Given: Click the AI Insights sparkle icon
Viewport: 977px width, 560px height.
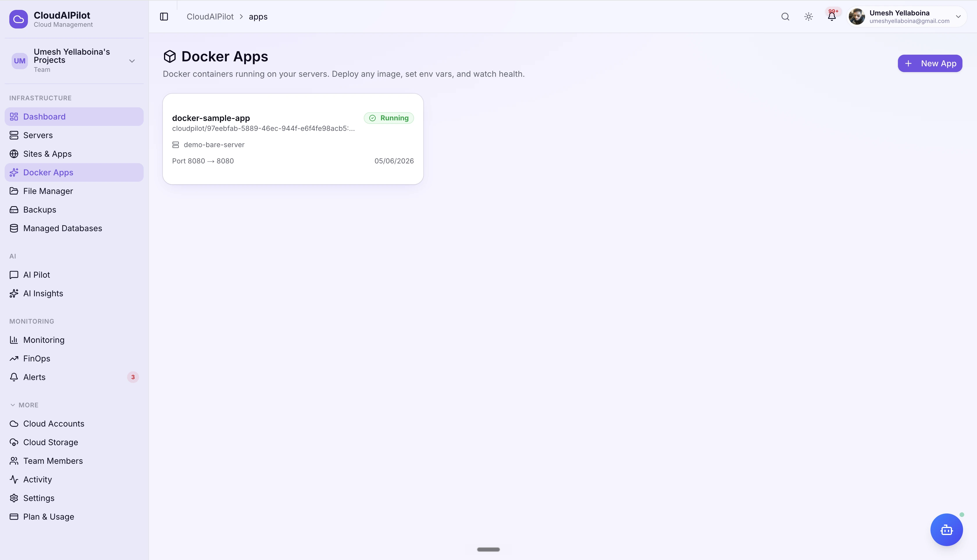Looking at the screenshot, I should [x=14, y=293].
